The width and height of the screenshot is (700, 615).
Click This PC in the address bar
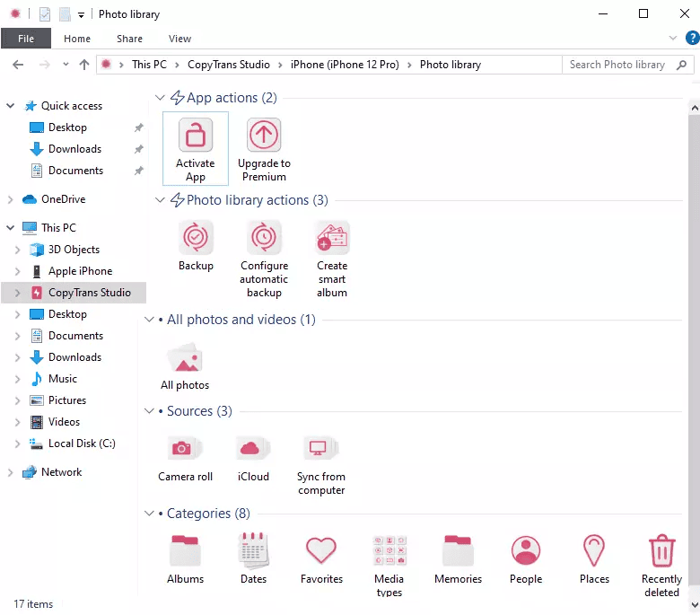point(149,65)
